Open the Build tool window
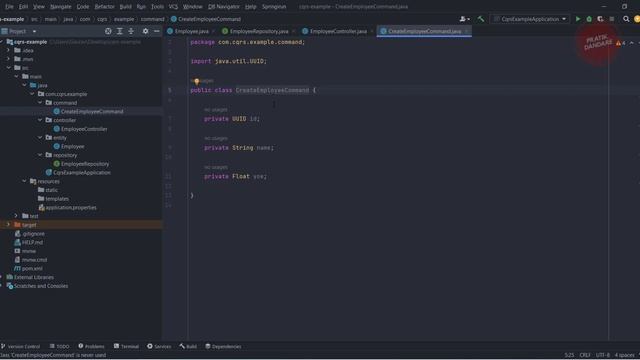This screenshot has width=640, height=360. (188, 347)
